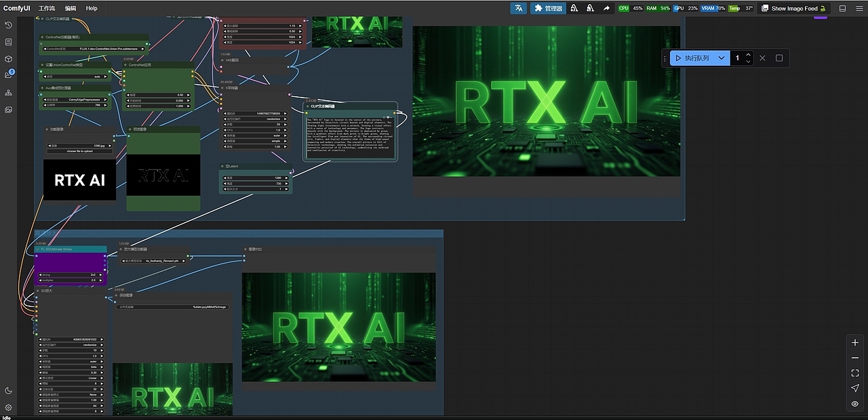This screenshot has width=868, height=420.
Task: Grab the queue toolbar drag handle
Action: 665,58
